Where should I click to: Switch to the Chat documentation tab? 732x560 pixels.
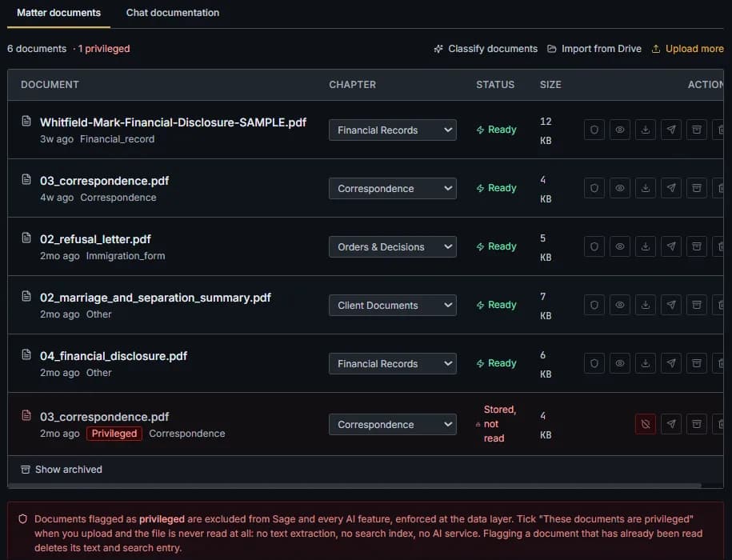coord(173,13)
